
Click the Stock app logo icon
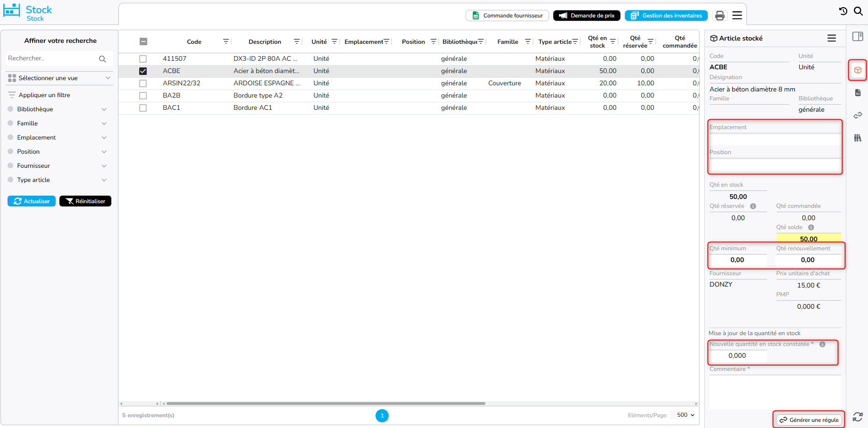tap(11, 11)
